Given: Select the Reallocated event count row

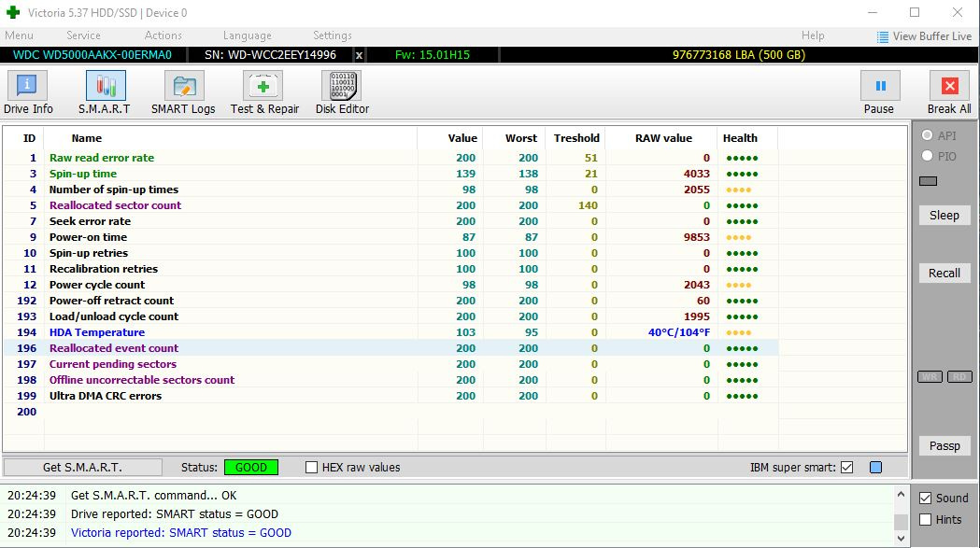Looking at the screenshot, I should (x=114, y=348).
